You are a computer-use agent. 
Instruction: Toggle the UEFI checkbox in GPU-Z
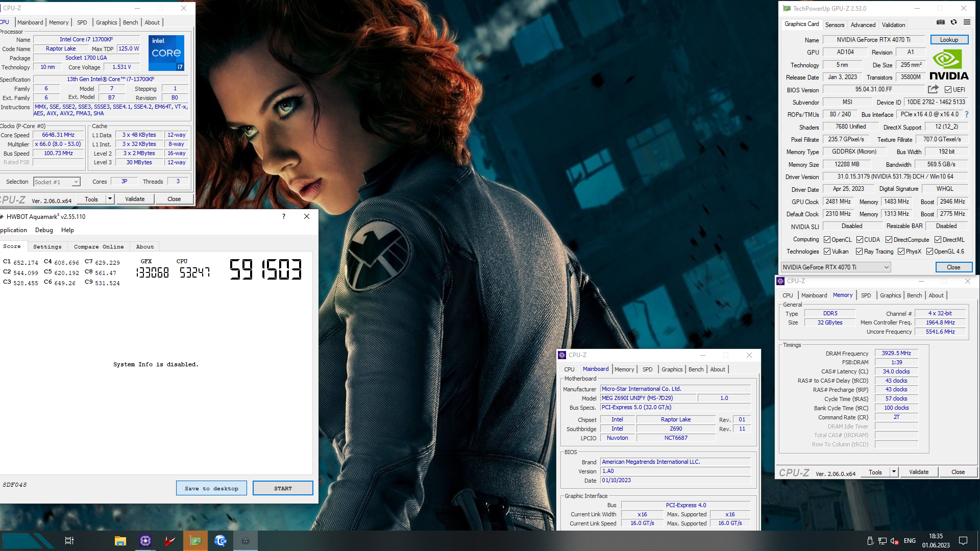coord(948,90)
